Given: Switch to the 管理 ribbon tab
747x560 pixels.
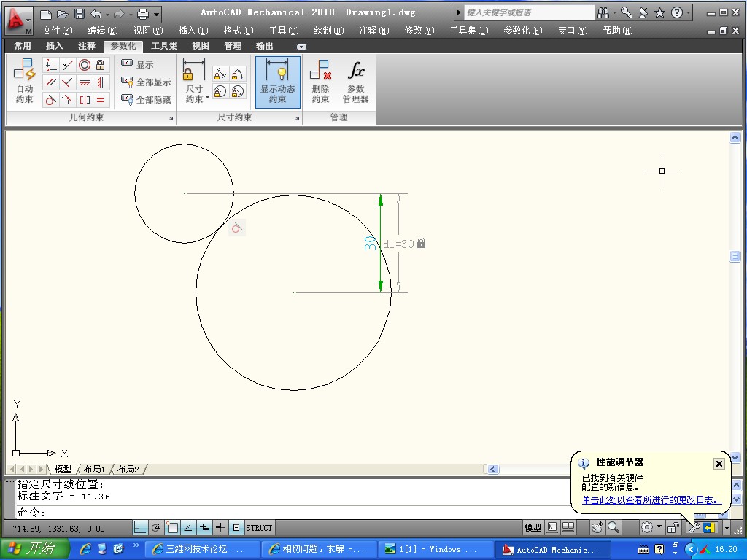Looking at the screenshot, I should pyautogui.click(x=233, y=46).
